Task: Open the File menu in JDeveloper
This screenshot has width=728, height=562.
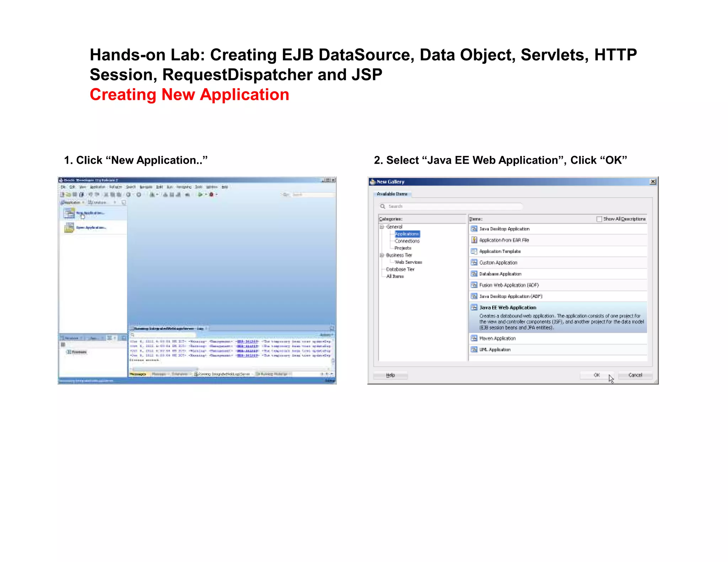Action: coord(63,187)
